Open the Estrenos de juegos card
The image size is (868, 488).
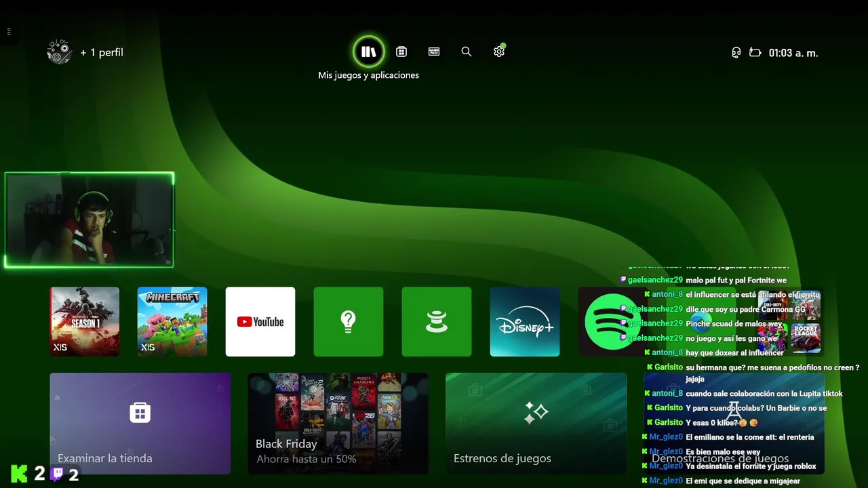pyautogui.click(x=536, y=424)
